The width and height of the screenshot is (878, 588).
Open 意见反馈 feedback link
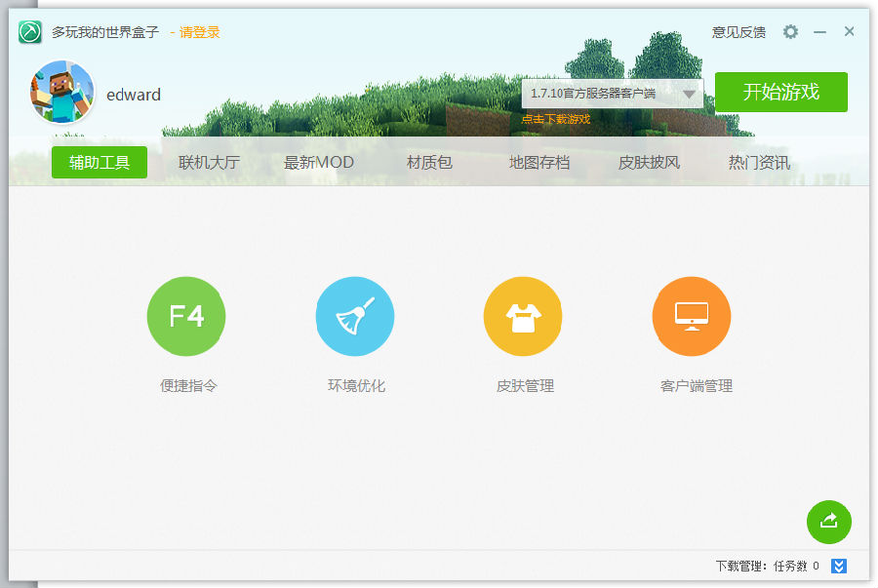(738, 32)
